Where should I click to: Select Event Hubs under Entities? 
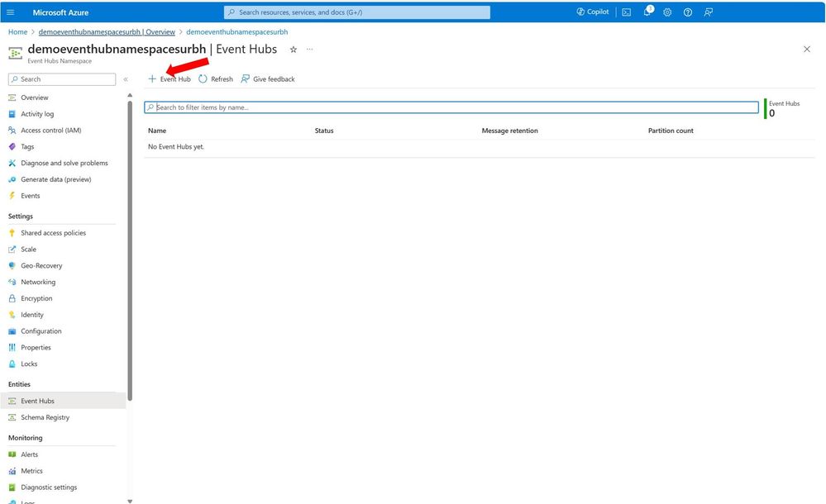[63, 401]
